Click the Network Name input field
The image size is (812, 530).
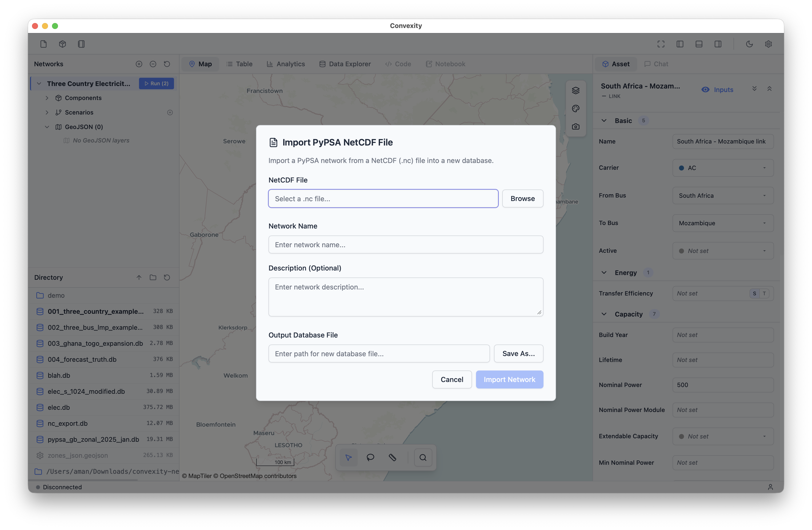406,245
